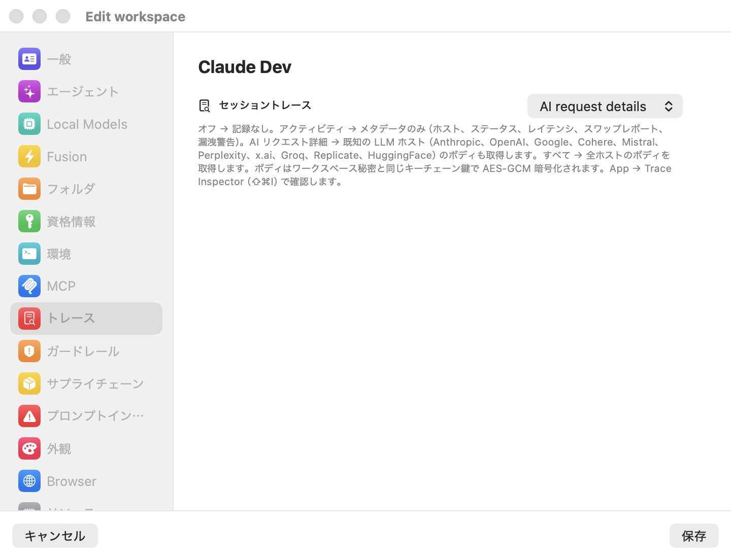Select 一般 in the sidebar

[86, 59]
